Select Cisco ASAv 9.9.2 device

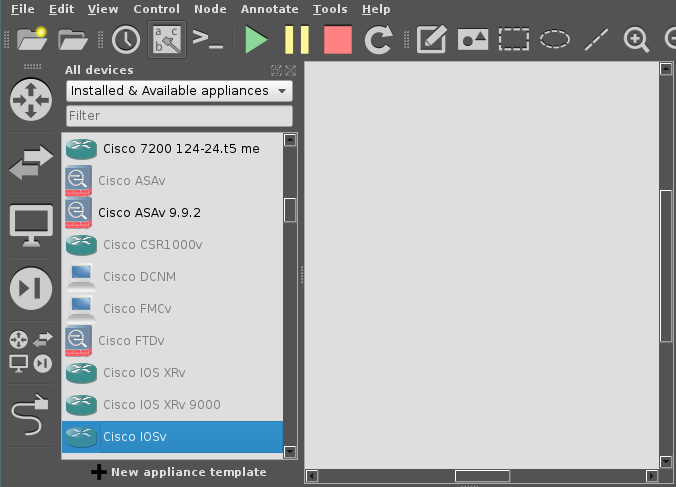pos(172,212)
